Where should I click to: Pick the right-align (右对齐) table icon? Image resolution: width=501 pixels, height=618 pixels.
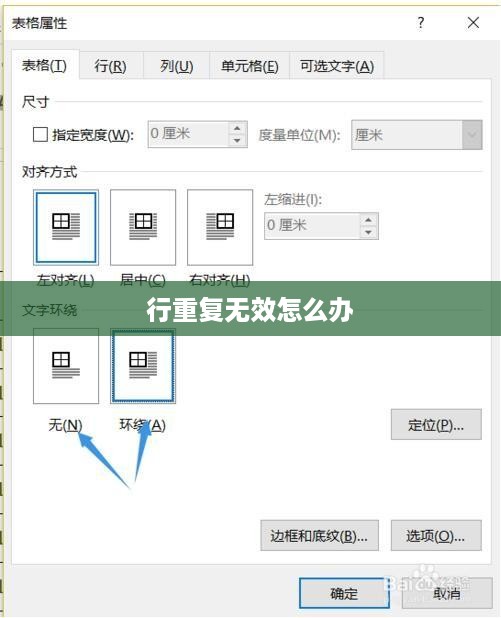220,227
